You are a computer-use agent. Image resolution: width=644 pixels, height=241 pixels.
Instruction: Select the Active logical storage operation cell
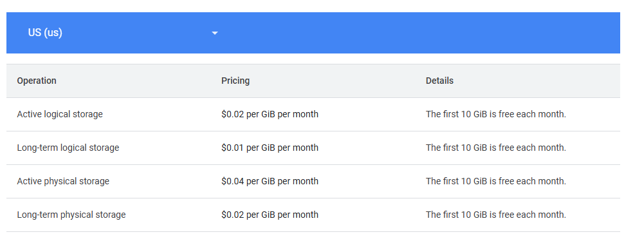point(60,114)
